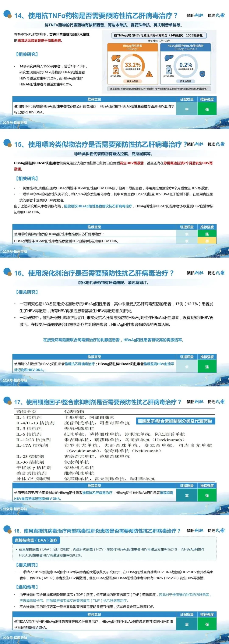Image resolution: width=229 pixels, height=644 pixels.
Task: Click the yellow '弱' recommendation strength cell
Action: click(x=207, y=241)
